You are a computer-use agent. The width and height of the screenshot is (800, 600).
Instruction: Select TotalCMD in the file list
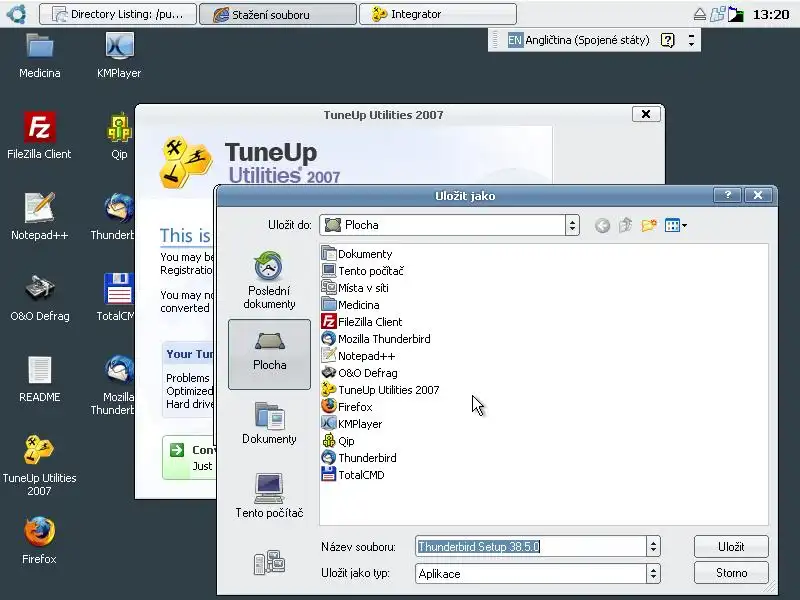353,475
